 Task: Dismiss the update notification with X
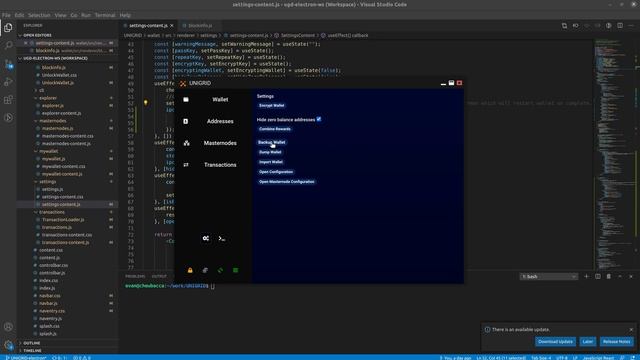[631, 329]
